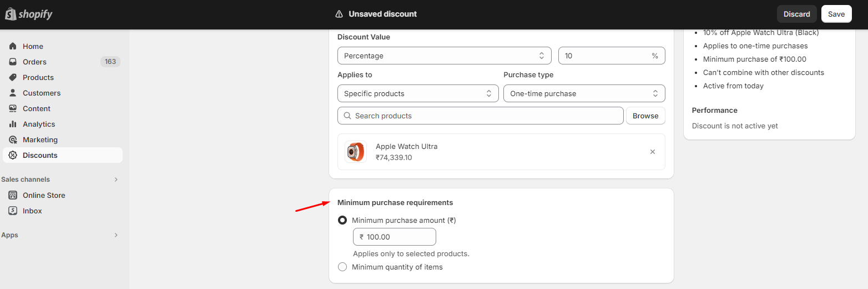Image resolution: width=868 pixels, height=289 pixels.
Task: Click the Customers person icon
Action: (13, 93)
